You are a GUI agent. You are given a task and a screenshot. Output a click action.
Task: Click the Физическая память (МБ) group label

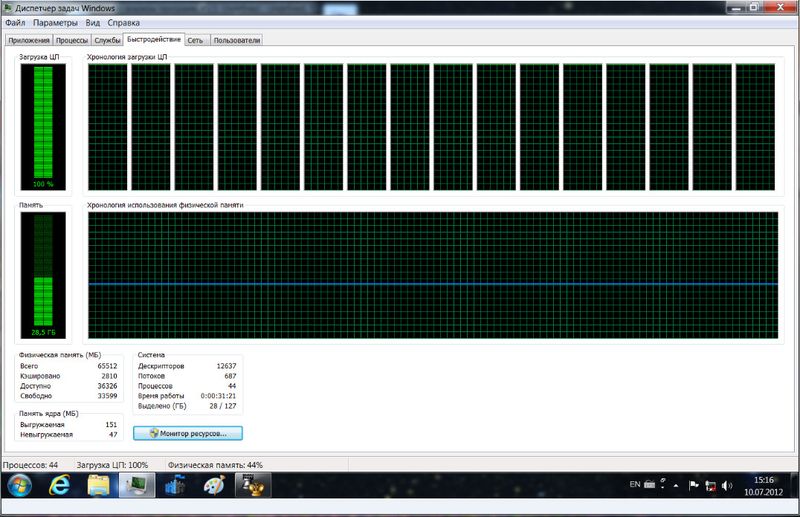[x=60, y=355]
